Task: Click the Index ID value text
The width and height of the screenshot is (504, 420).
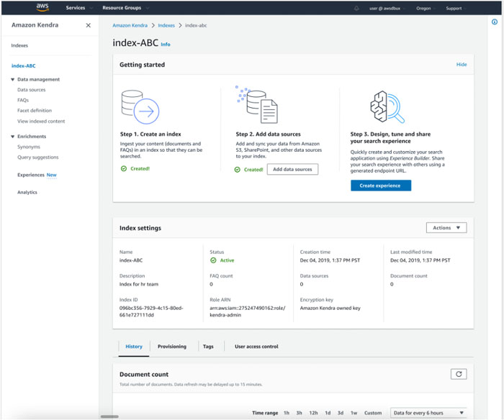Action: pyautogui.click(x=151, y=311)
